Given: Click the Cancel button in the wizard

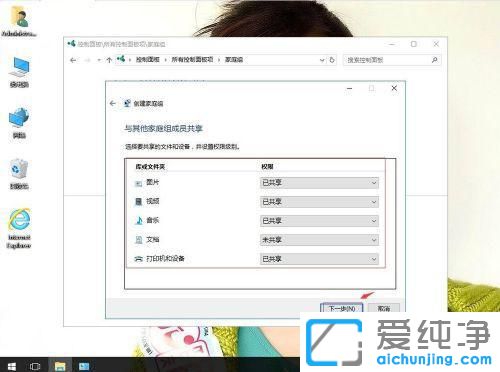Looking at the screenshot, I should click(384, 308).
